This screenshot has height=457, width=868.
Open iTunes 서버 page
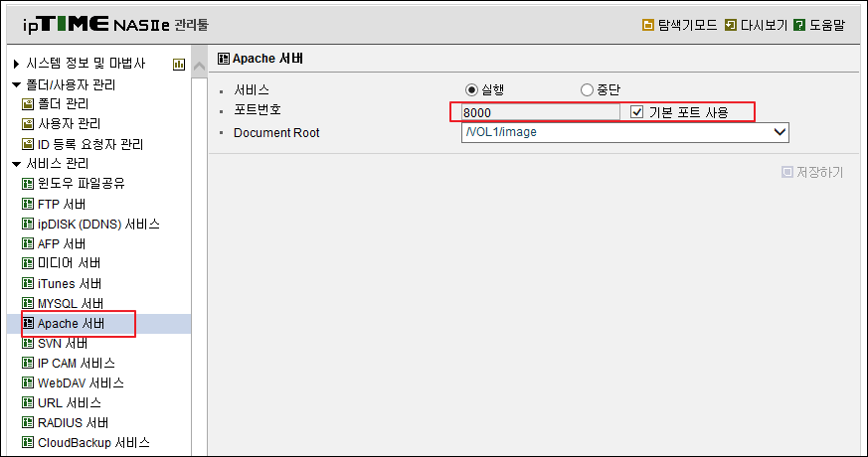[70, 283]
